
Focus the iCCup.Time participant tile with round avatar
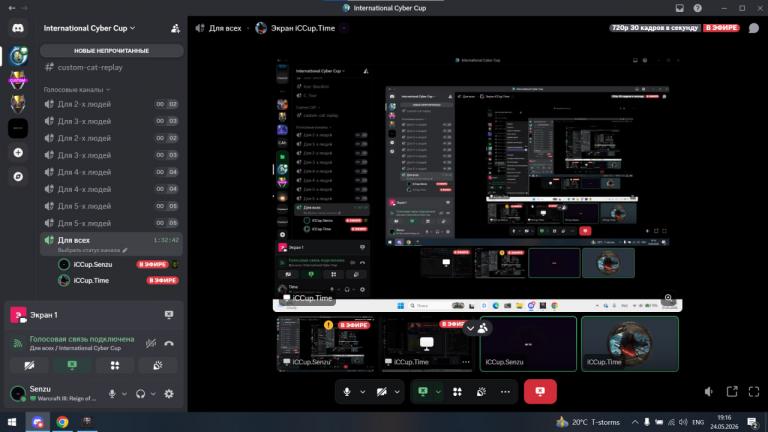tap(630, 344)
